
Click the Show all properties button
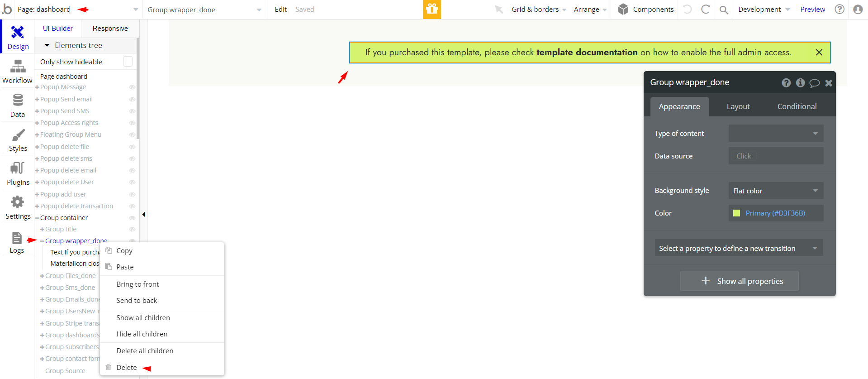coord(740,281)
